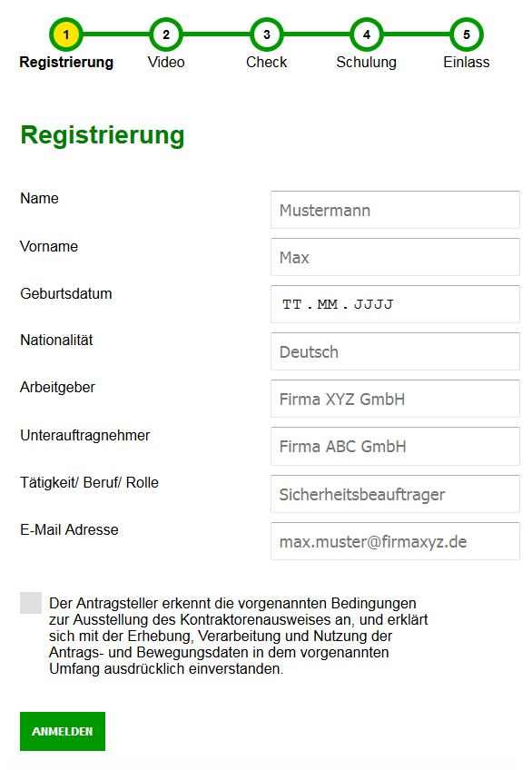Screen dimensions: 532x770
Task: Click the Schulung step label
Action: click(366, 63)
